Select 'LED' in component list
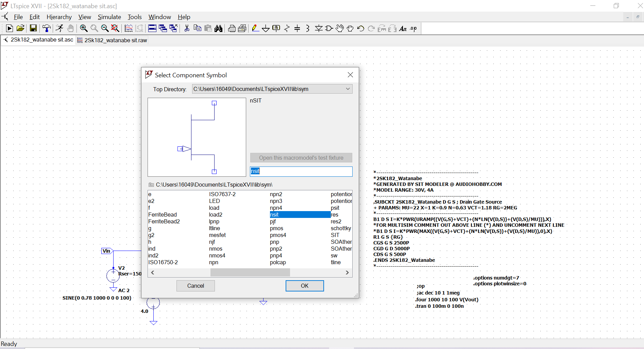Screen dimensions: 644x349 [x=215, y=201]
